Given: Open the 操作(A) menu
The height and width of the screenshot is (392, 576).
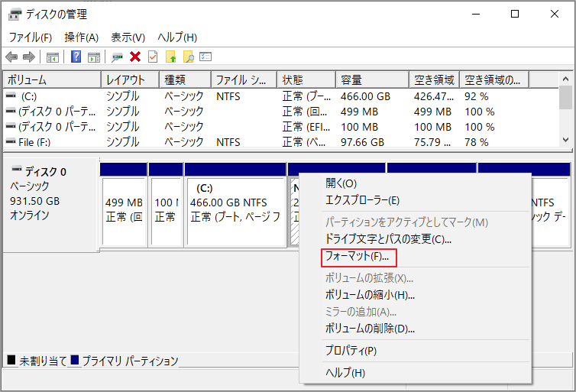Looking at the screenshot, I should coord(82,37).
